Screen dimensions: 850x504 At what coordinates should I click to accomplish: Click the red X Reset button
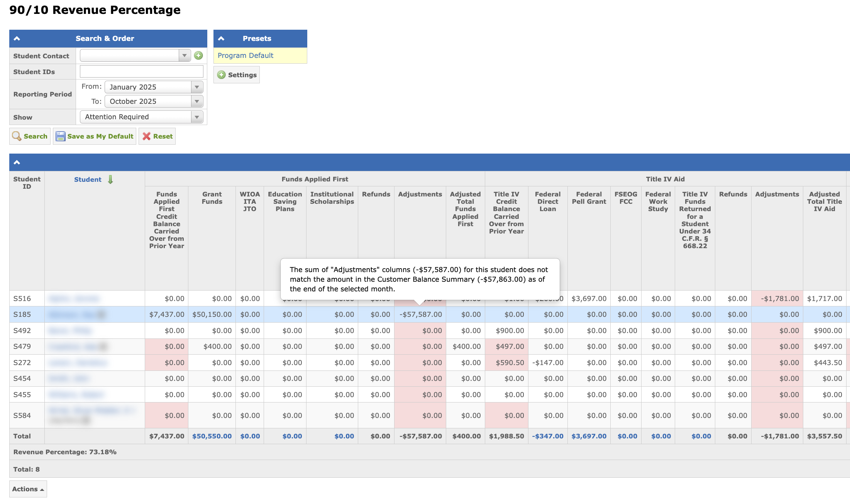pyautogui.click(x=157, y=136)
